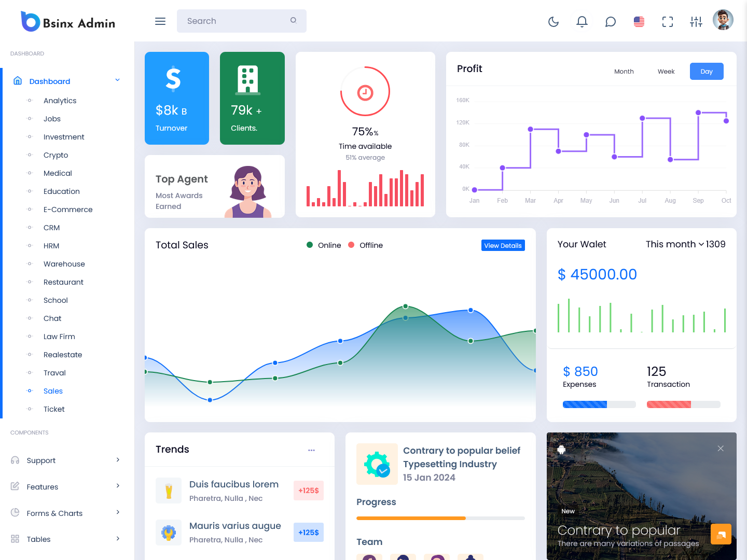Open the Analytics menu item
The width and height of the screenshot is (747, 560).
coord(60,101)
